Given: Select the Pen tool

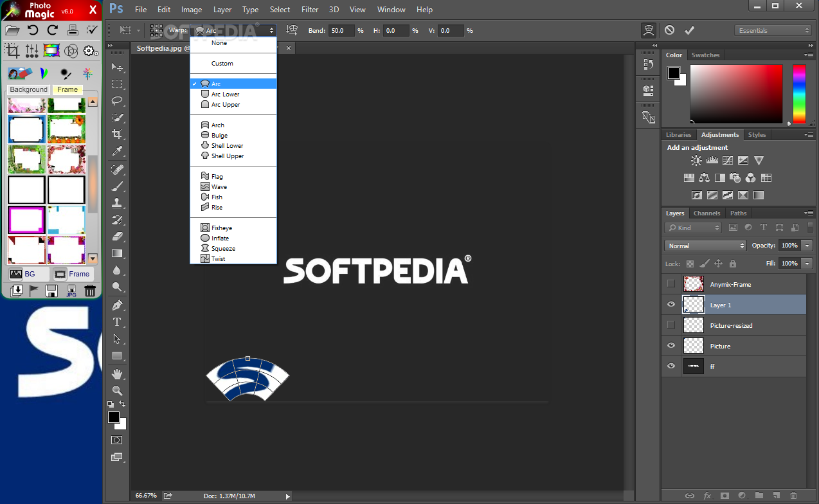Looking at the screenshot, I should pos(117,305).
